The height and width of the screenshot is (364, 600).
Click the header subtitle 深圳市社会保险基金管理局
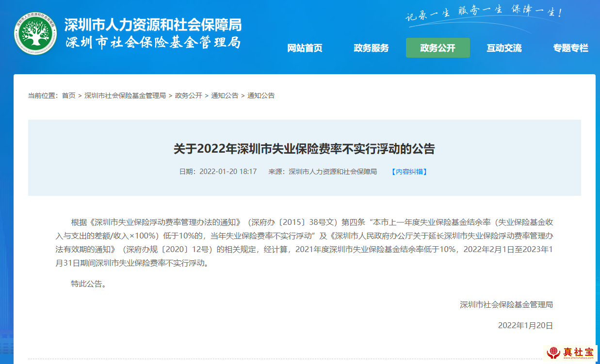(153, 42)
